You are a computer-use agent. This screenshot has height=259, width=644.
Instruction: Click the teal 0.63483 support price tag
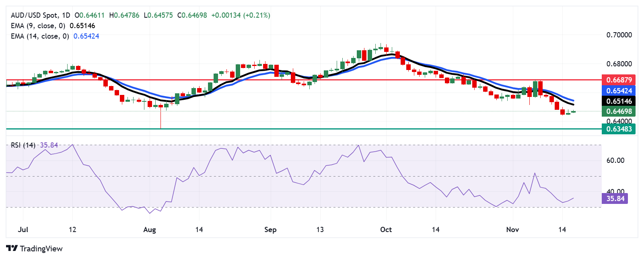(618, 129)
